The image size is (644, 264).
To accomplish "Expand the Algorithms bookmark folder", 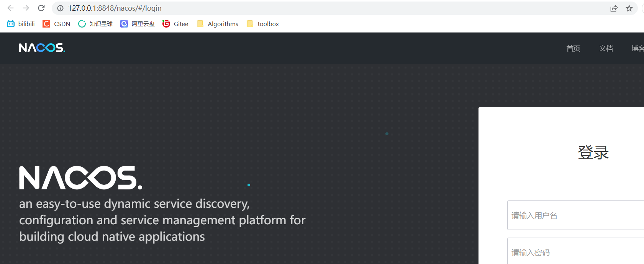I will coord(218,24).
